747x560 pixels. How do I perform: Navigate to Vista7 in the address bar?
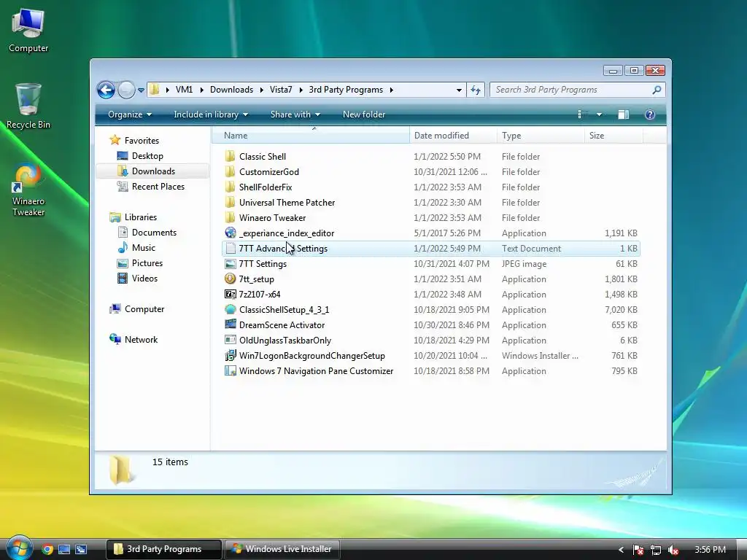click(x=281, y=90)
